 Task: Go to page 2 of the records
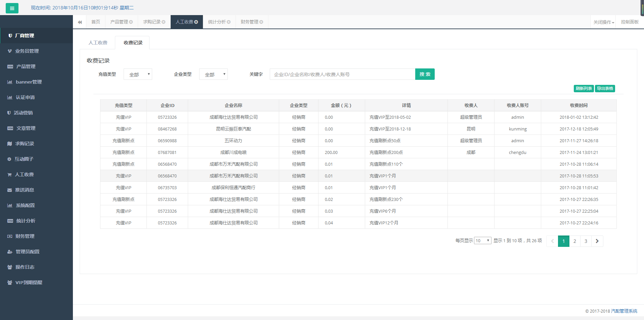click(575, 241)
